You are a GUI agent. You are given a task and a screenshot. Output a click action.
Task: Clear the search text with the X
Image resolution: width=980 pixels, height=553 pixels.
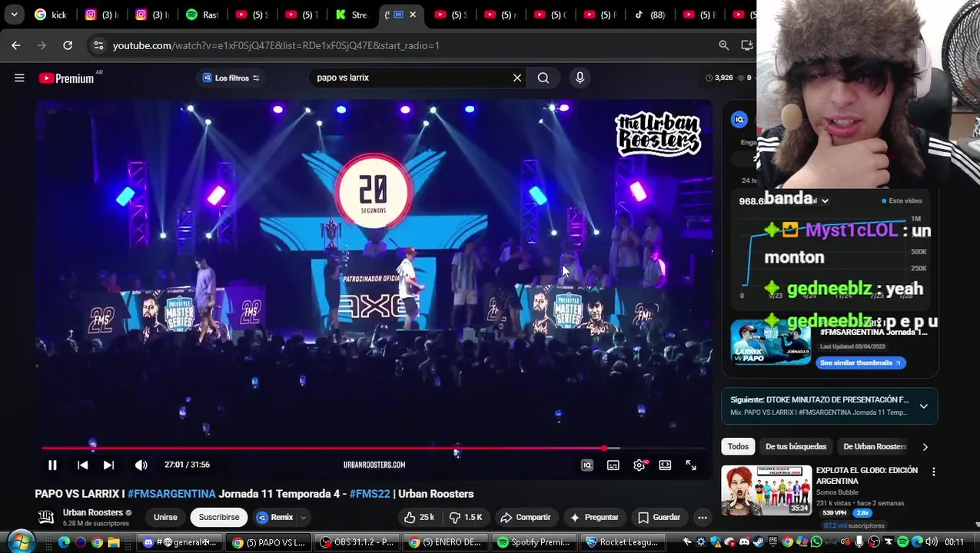[517, 78]
